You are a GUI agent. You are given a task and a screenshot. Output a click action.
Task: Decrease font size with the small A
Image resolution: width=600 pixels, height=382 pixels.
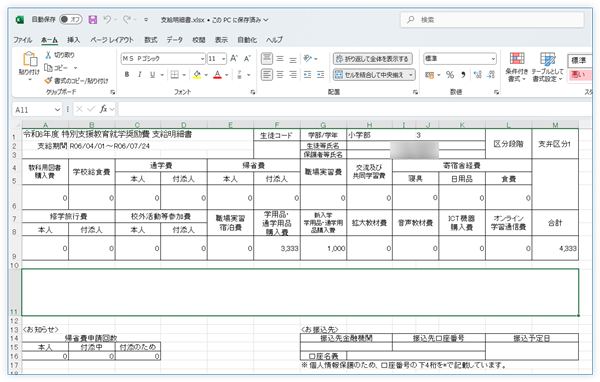pyautogui.click(x=247, y=59)
